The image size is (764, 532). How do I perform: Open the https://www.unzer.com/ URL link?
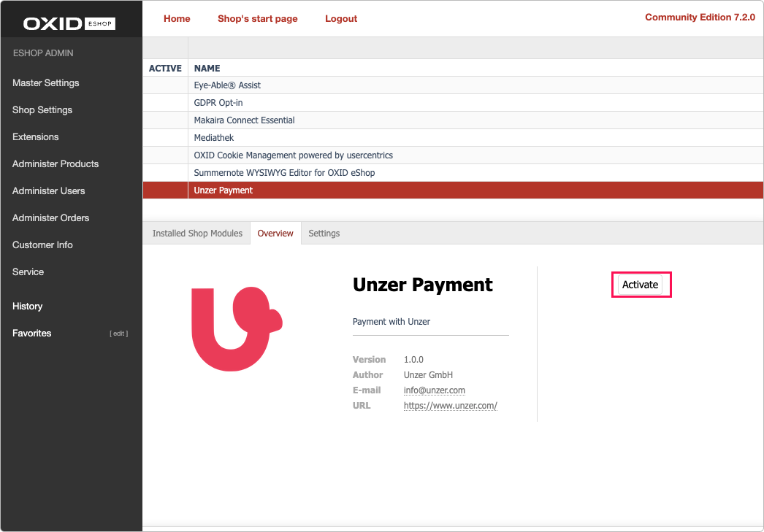[x=450, y=406]
